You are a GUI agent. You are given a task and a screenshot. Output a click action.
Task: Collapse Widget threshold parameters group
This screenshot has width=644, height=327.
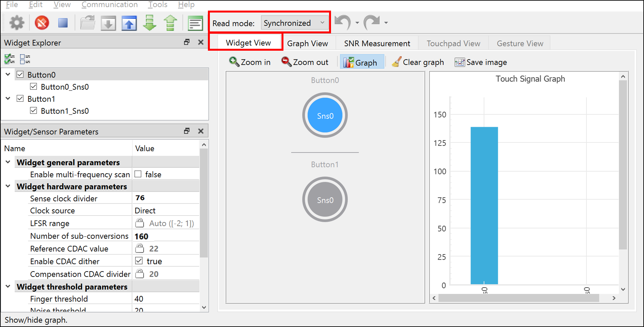pos(8,286)
